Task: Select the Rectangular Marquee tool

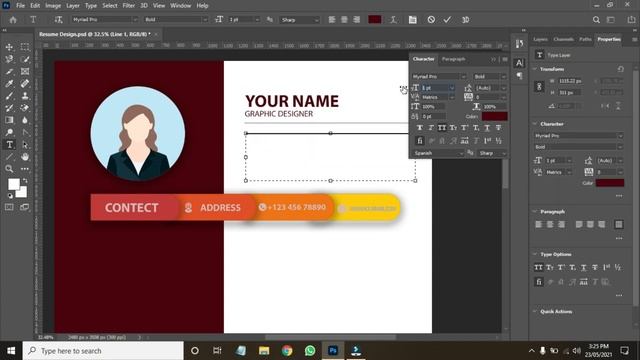Action: point(25,47)
